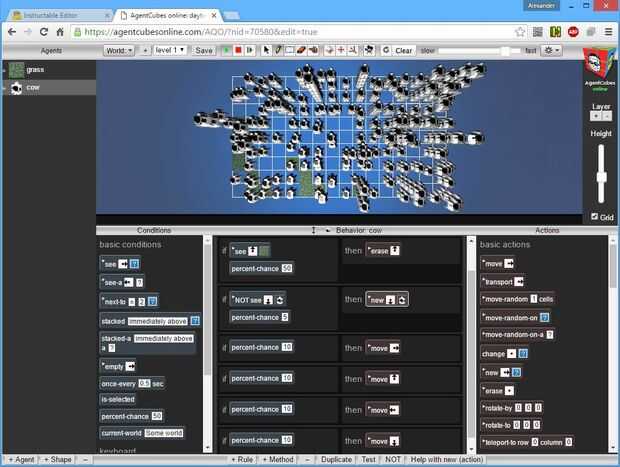620x467 pixels.
Task: Click the percent-chance 5 value in second rule
Action: pyautogui.click(x=285, y=317)
